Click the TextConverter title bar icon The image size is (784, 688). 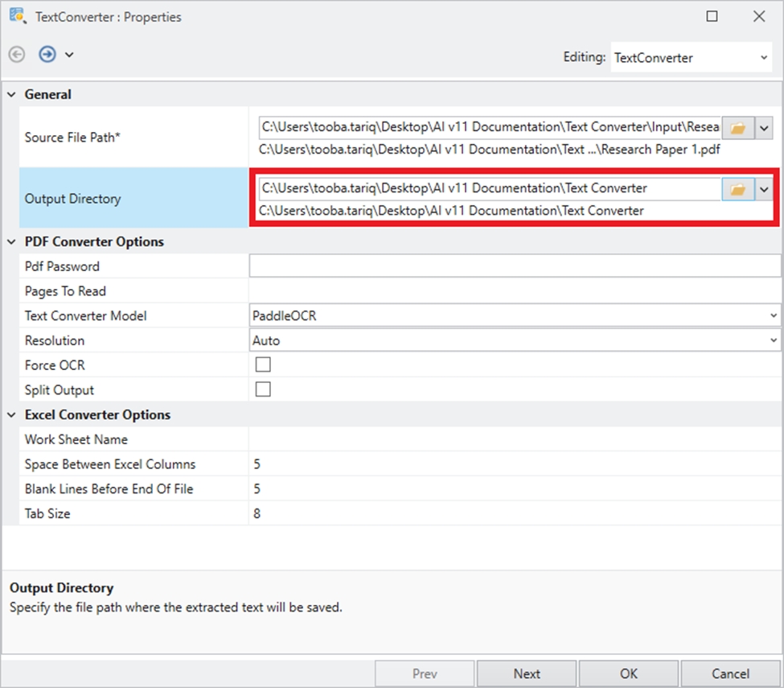(17, 16)
